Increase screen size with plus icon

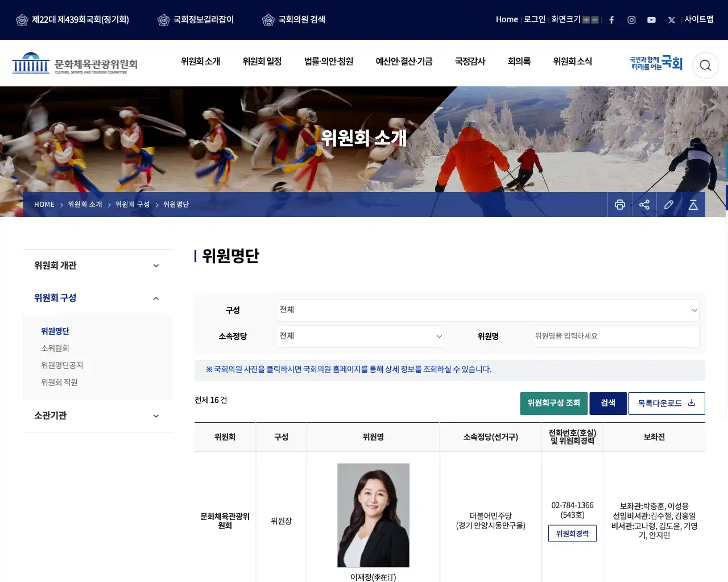[x=586, y=20]
